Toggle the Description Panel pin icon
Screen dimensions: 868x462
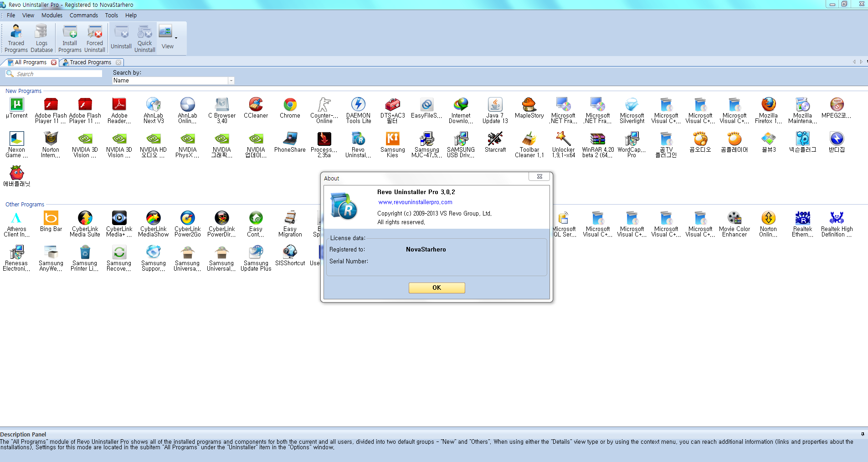(863, 434)
